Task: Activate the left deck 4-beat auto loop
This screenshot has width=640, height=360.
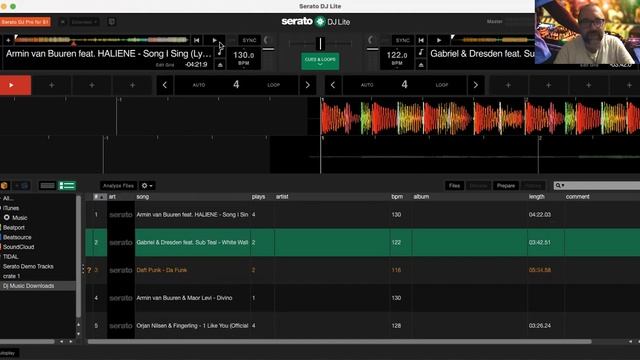Action: (236, 85)
